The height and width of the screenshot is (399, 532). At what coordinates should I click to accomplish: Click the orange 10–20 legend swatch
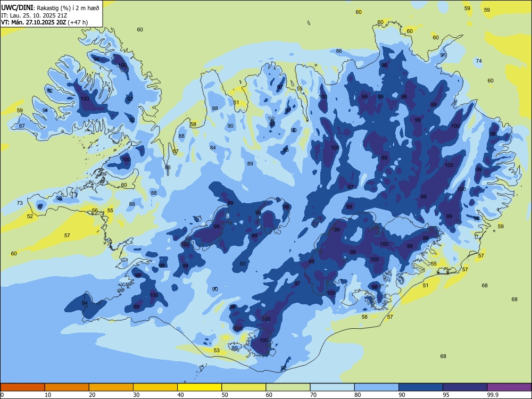point(67,387)
